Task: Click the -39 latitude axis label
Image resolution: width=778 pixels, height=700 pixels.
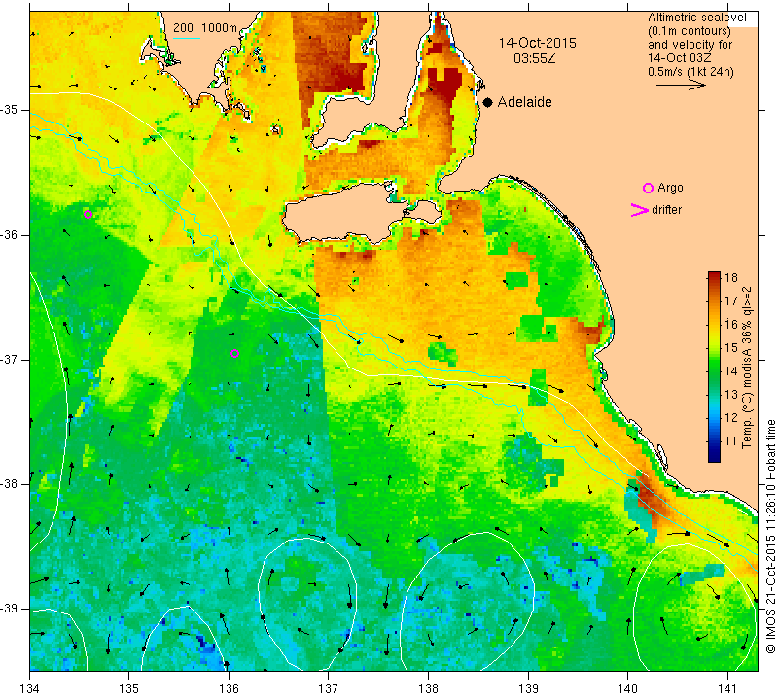Action: [10, 609]
